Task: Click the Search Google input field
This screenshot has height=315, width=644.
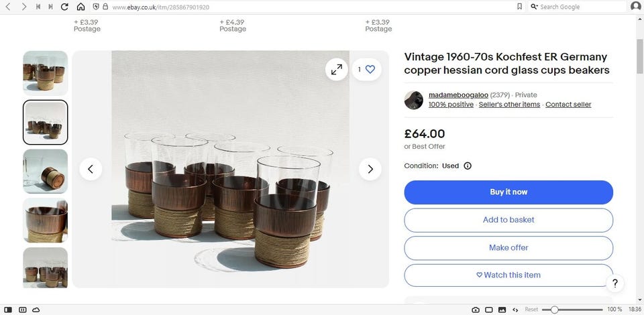Action: [x=577, y=7]
